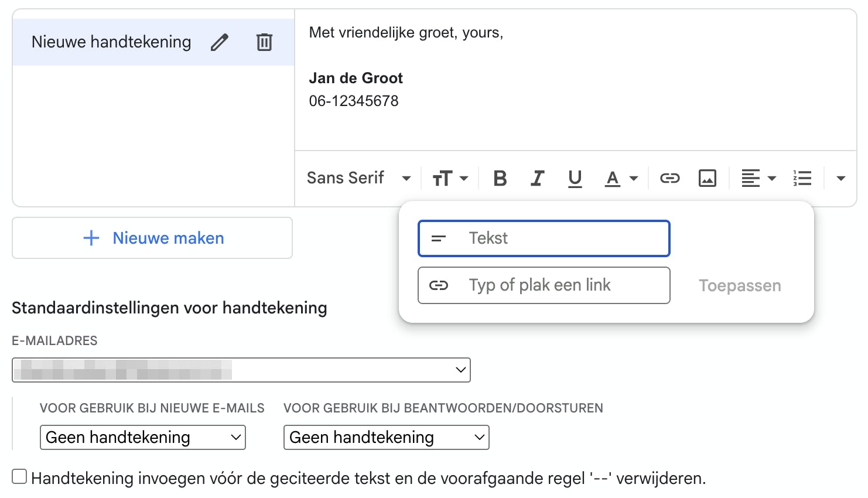Image resolution: width=868 pixels, height=498 pixels.
Task: Enable 'Handtekening invoegen vóór de geciteerde tekst'
Action: (19, 476)
